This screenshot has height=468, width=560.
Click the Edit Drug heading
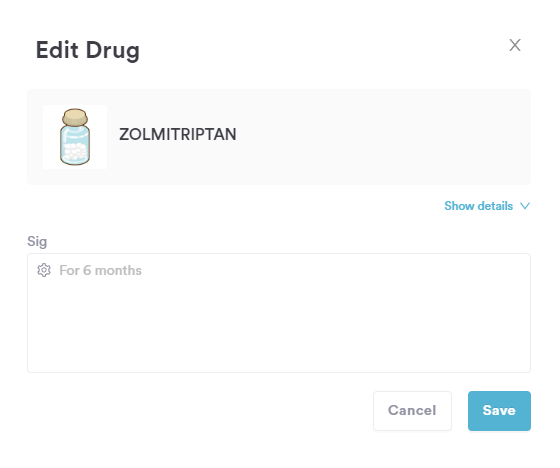tap(88, 50)
